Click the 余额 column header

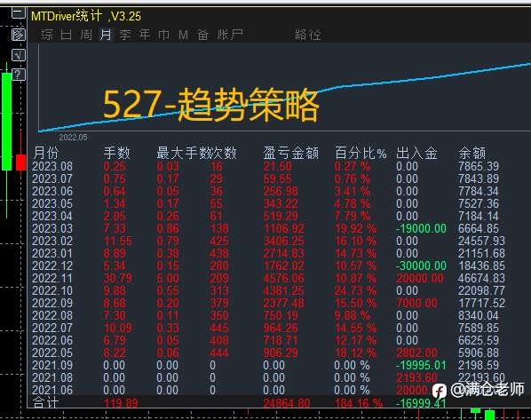point(472,153)
